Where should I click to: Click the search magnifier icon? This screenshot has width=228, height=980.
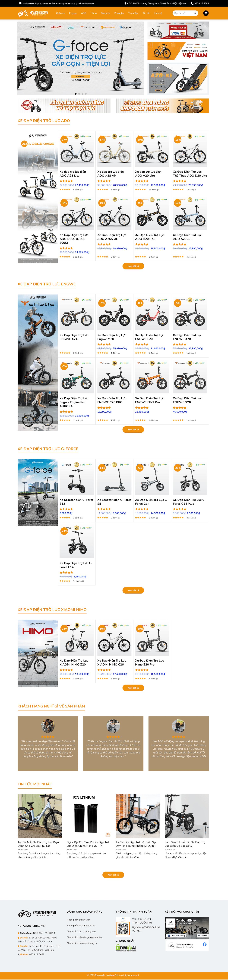pyautogui.click(x=195, y=13)
